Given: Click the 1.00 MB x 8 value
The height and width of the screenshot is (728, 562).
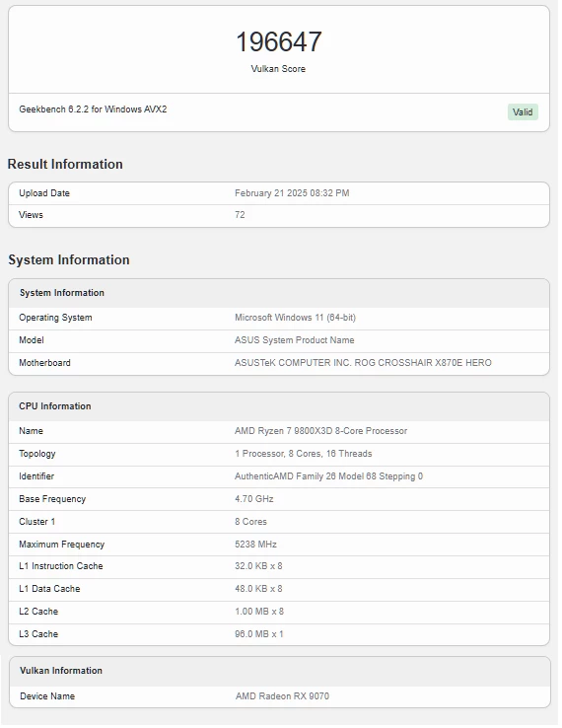Looking at the screenshot, I should click(x=259, y=612).
